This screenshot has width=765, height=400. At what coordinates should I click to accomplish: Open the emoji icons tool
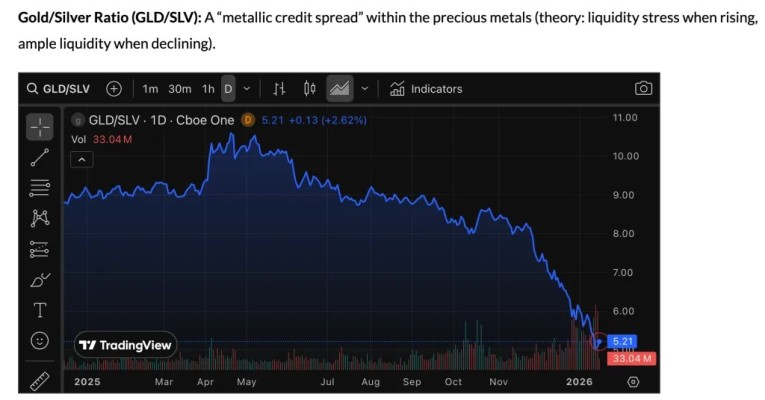[x=39, y=341]
